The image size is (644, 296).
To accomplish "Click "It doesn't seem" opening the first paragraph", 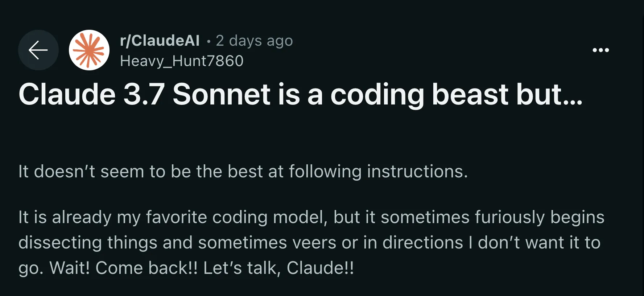I will 81,171.
